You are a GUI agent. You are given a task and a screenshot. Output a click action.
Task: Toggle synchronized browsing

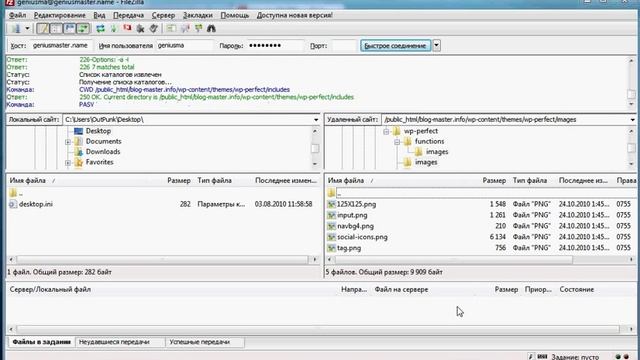(x=198, y=29)
